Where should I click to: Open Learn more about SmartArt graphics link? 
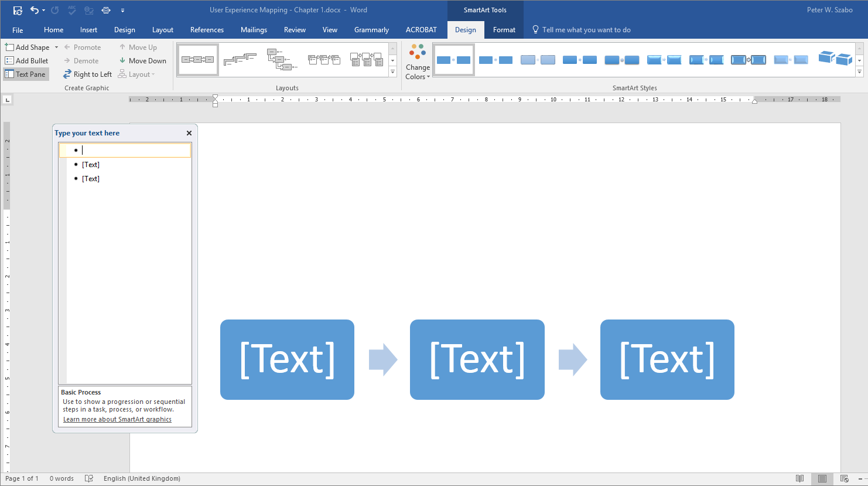[117, 419]
